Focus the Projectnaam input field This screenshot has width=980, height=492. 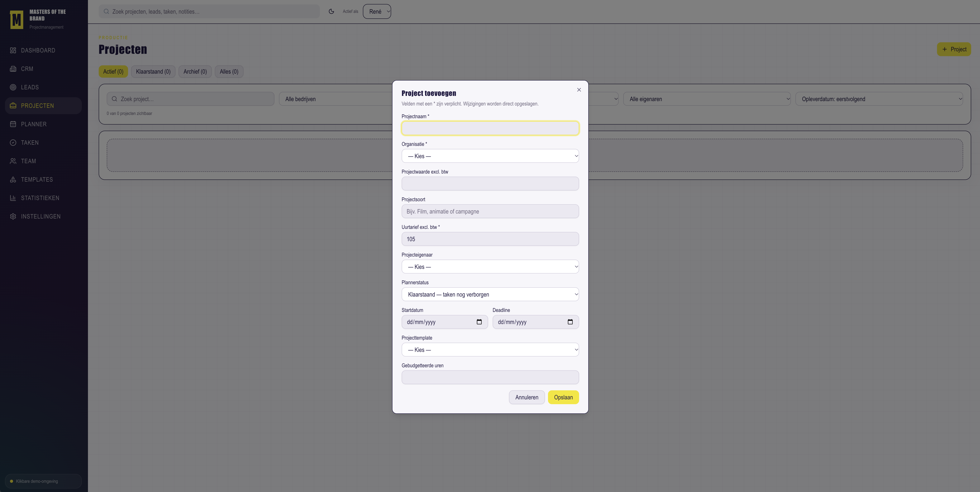(x=490, y=128)
